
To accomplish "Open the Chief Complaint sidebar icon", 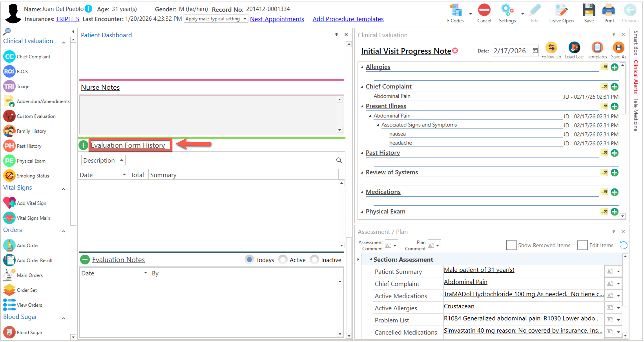I will coord(9,57).
